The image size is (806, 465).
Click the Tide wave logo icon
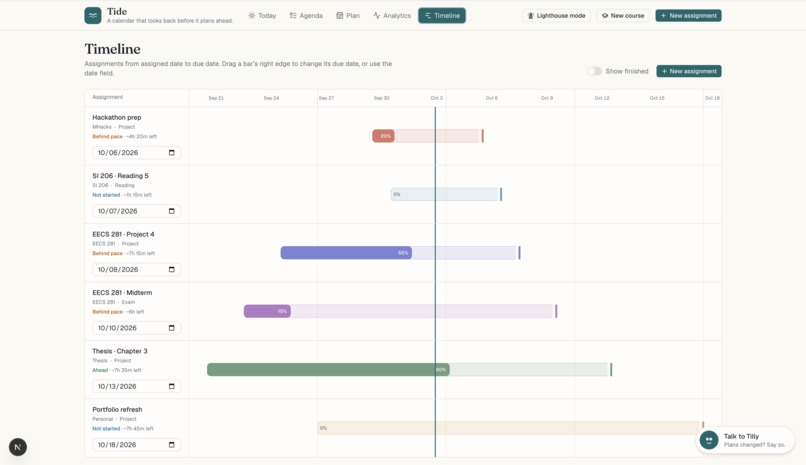tap(93, 15)
